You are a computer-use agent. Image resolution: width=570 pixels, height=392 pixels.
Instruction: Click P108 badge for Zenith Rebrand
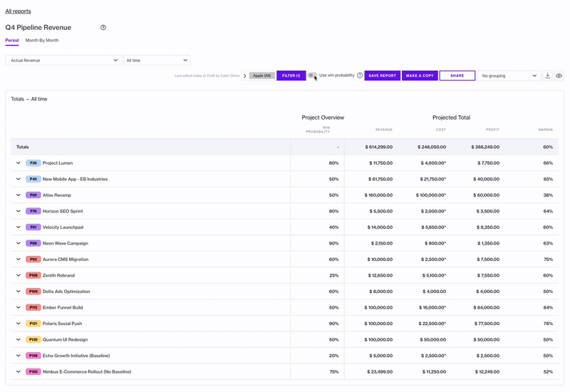point(33,275)
